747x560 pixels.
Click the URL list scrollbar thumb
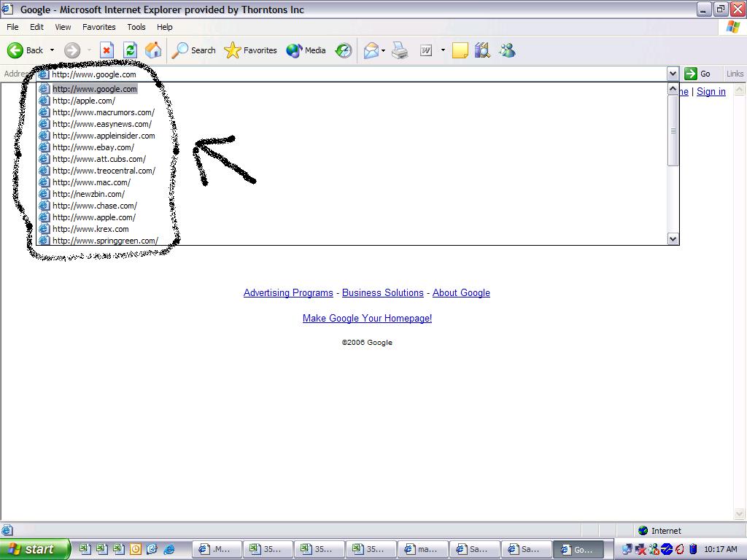tap(673, 131)
